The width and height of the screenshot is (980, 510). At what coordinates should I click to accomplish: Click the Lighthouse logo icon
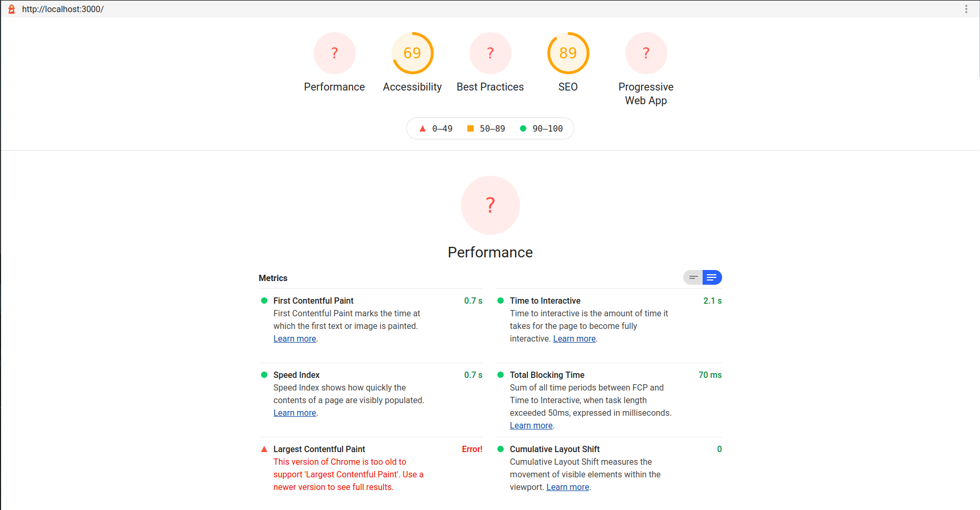point(12,9)
